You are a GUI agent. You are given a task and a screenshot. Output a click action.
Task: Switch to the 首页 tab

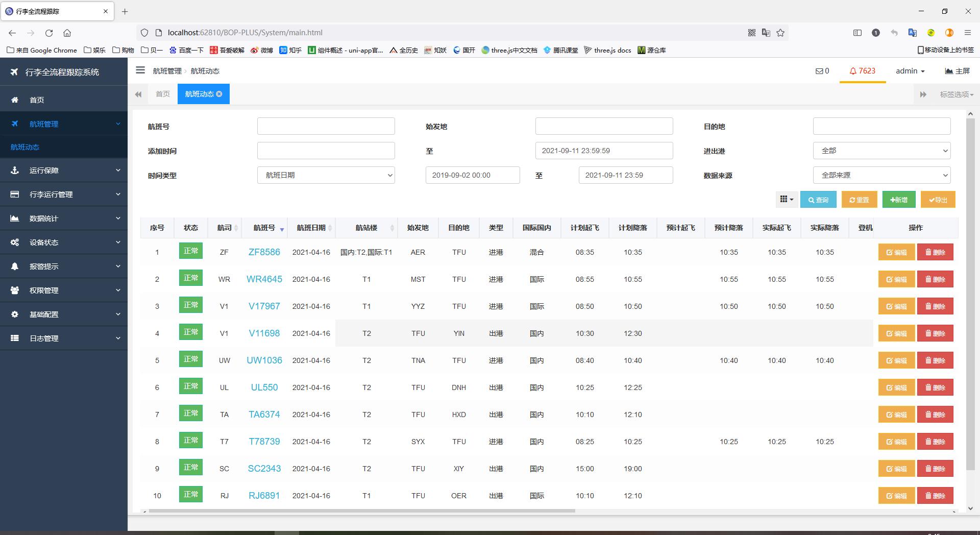click(163, 94)
